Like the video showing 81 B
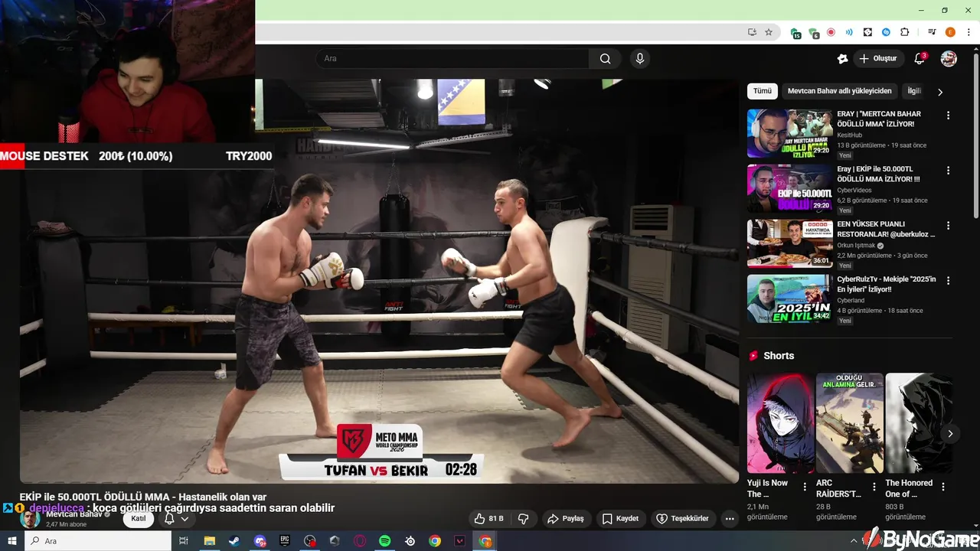The width and height of the screenshot is (980, 551). coord(488,519)
